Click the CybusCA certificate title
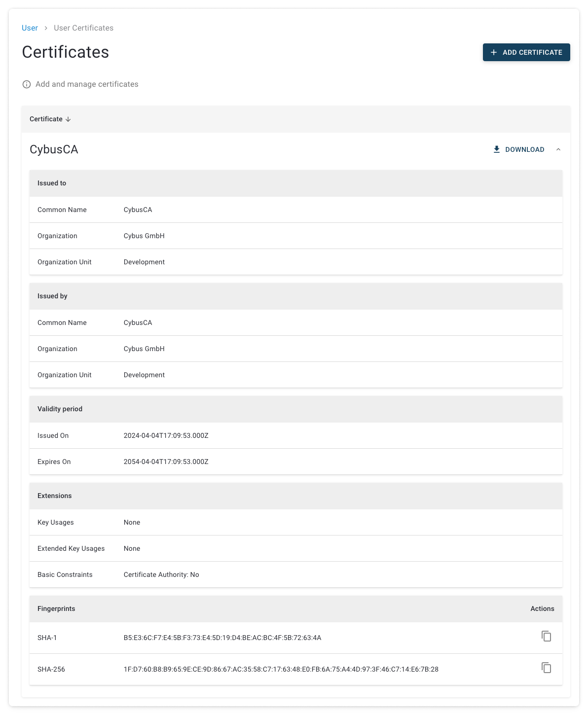 [x=54, y=149]
